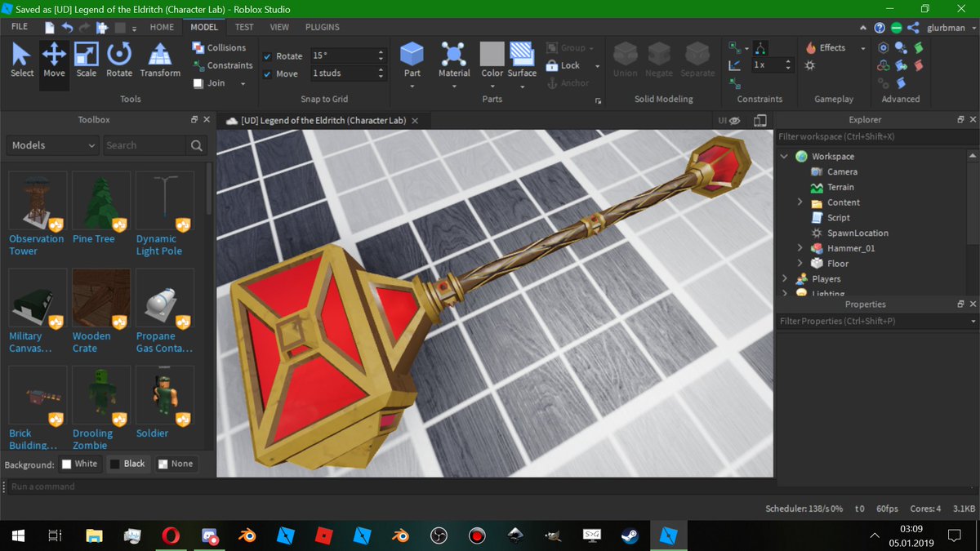Viewport: 980px width, 551px height.
Task: Select the Pine Tree model thumbnail
Action: pos(100,201)
